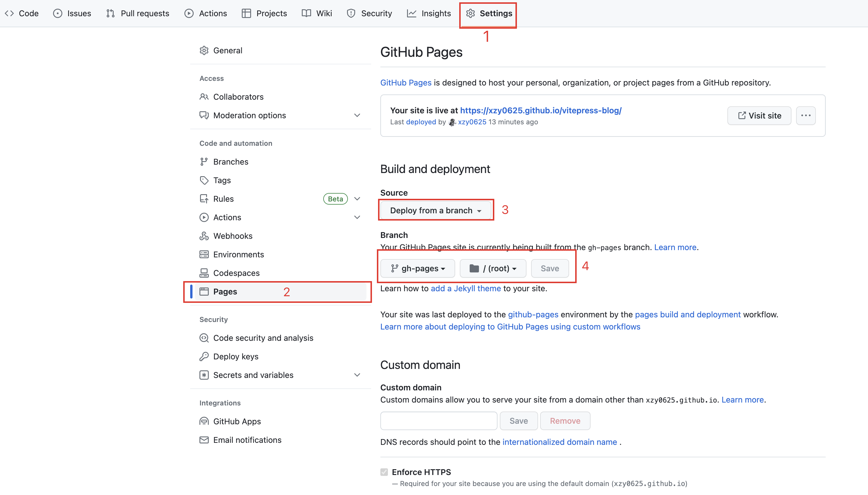This screenshot has width=868, height=495.
Task: Click the custom workflows learn more link
Action: 510,326
